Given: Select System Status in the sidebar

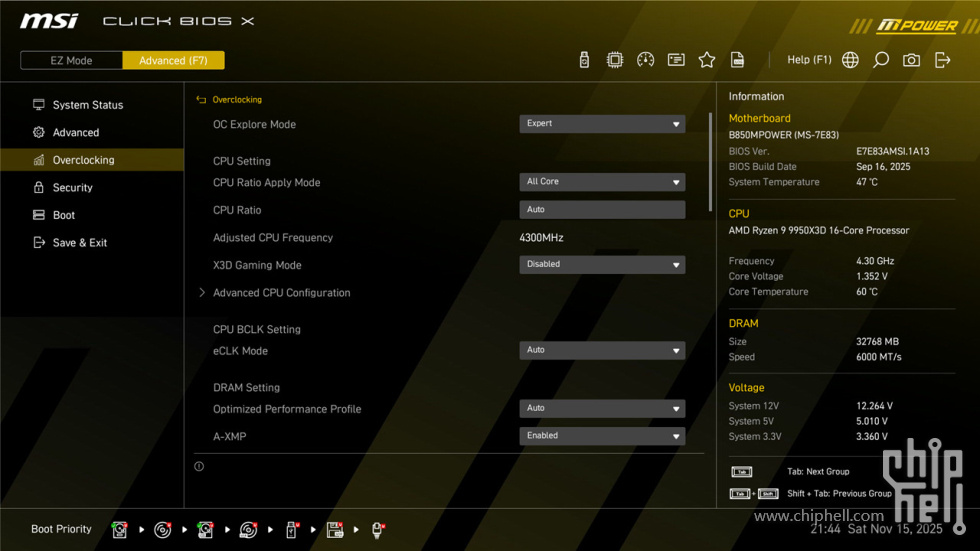Looking at the screenshot, I should click(x=87, y=105).
